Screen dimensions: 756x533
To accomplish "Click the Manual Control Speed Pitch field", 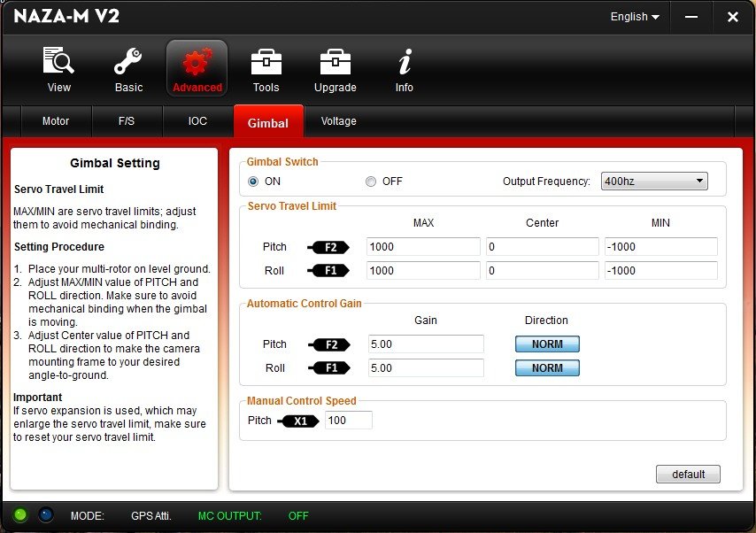I will point(349,421).
